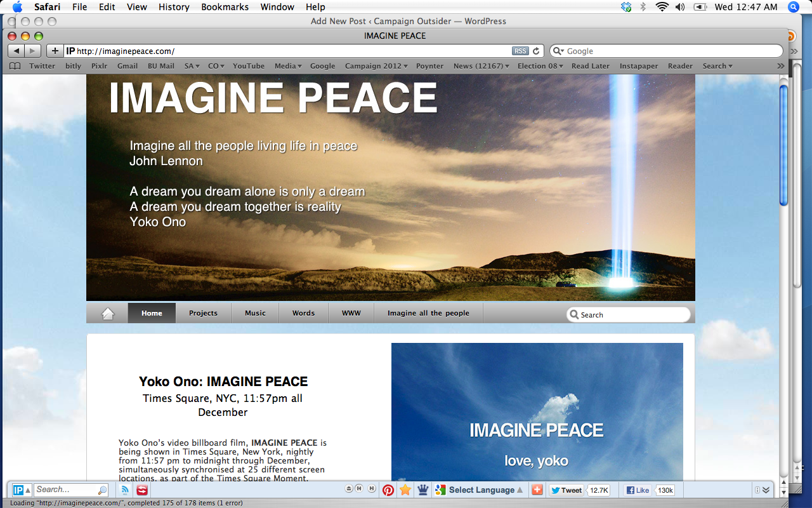Screen dimensions: 812x508
Task: Reload the page with the refresh icon
Action: click(536, 51)
